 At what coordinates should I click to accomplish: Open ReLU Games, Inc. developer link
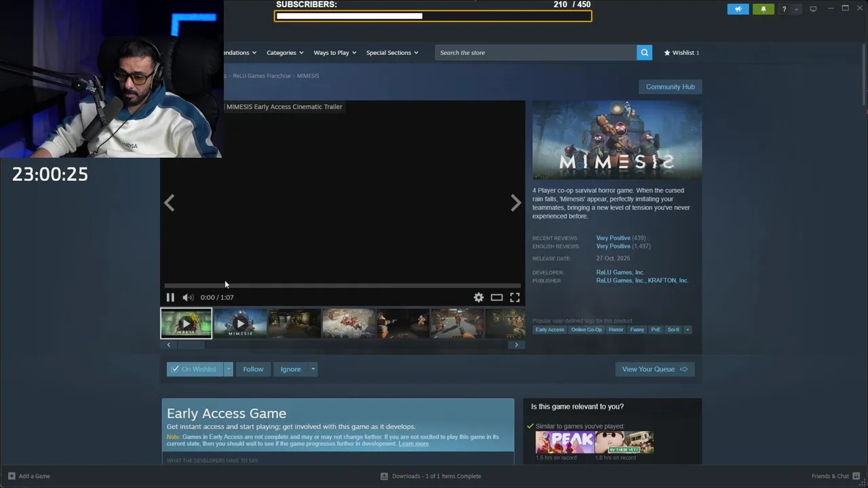coord(620,272)
